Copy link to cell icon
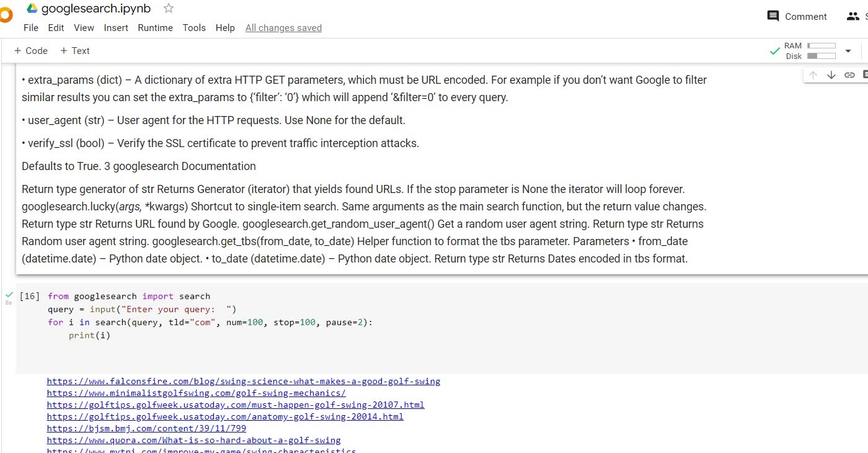The height and width of the screenshot is (453, 868). coord(849,75)
